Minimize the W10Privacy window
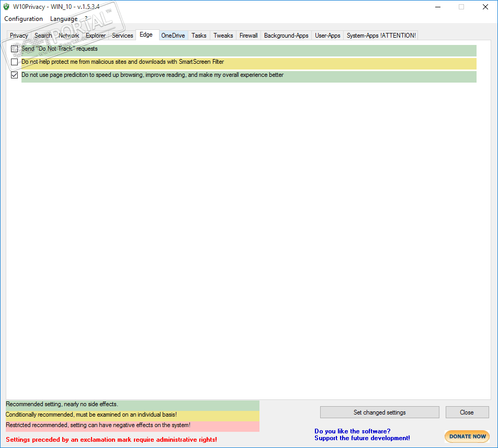 pos(438,7)
